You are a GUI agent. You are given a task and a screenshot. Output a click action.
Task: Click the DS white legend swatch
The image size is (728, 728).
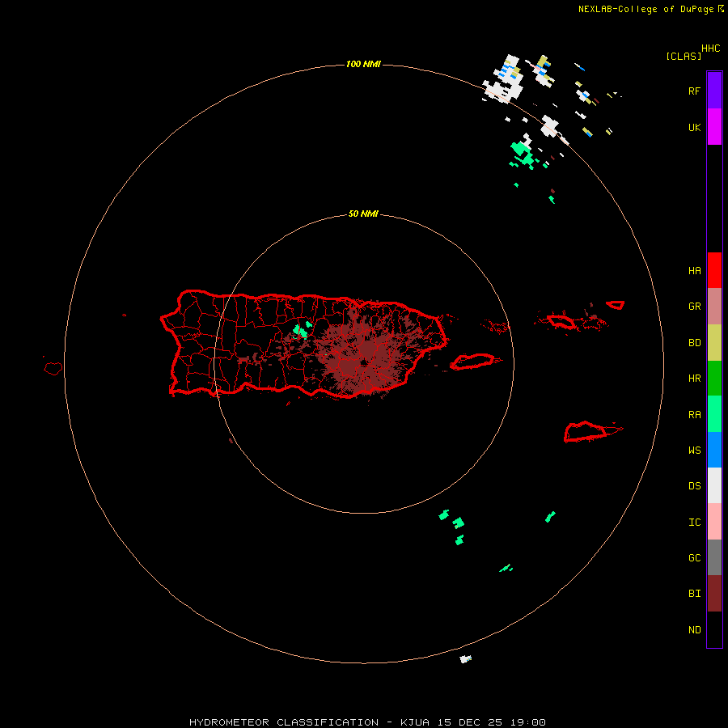[x=714, y=485]
